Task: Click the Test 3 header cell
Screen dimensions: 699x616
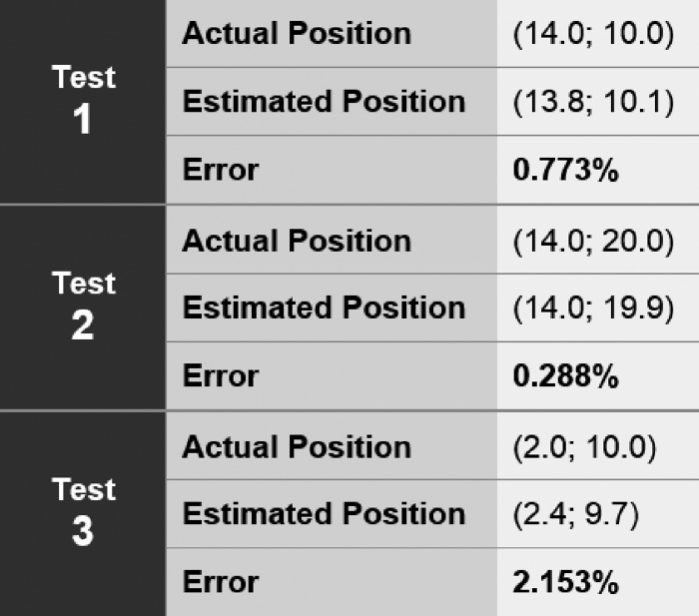Action: point(83,512)
